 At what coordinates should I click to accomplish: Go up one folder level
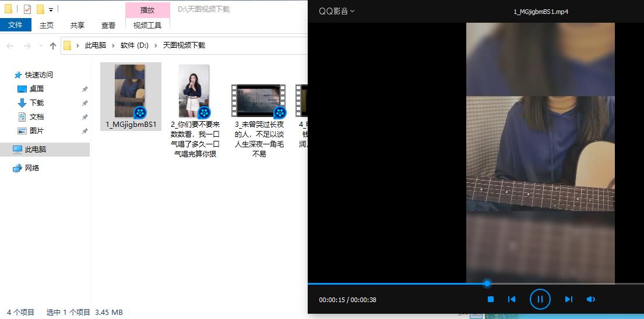coord(52,45)
